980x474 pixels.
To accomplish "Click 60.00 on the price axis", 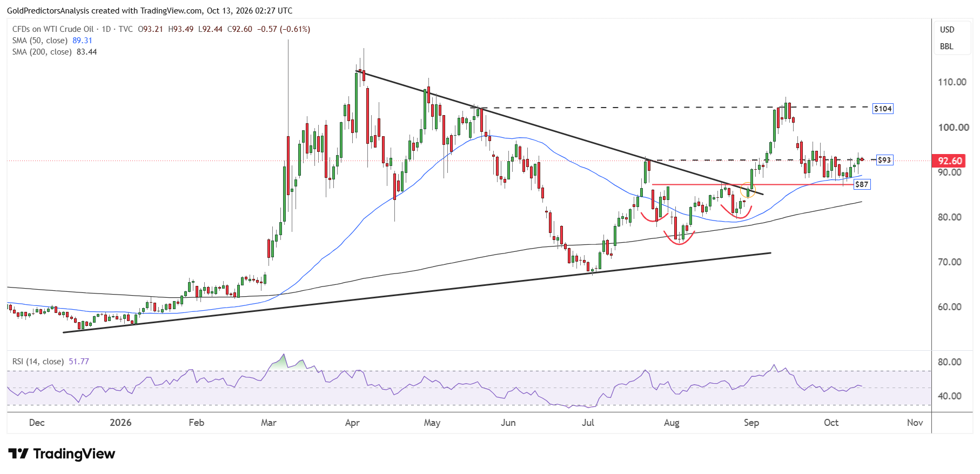I will [x=950, y=307].
